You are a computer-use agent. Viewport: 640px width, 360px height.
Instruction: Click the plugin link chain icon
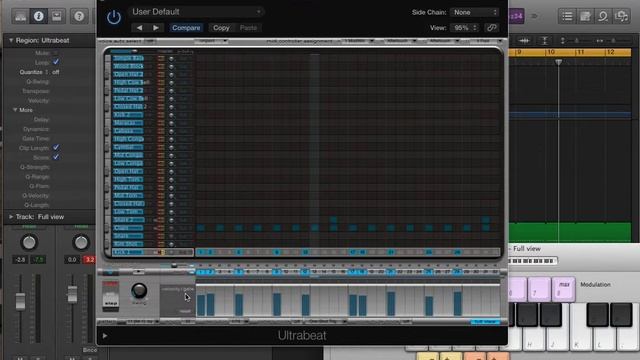(491, 28)
